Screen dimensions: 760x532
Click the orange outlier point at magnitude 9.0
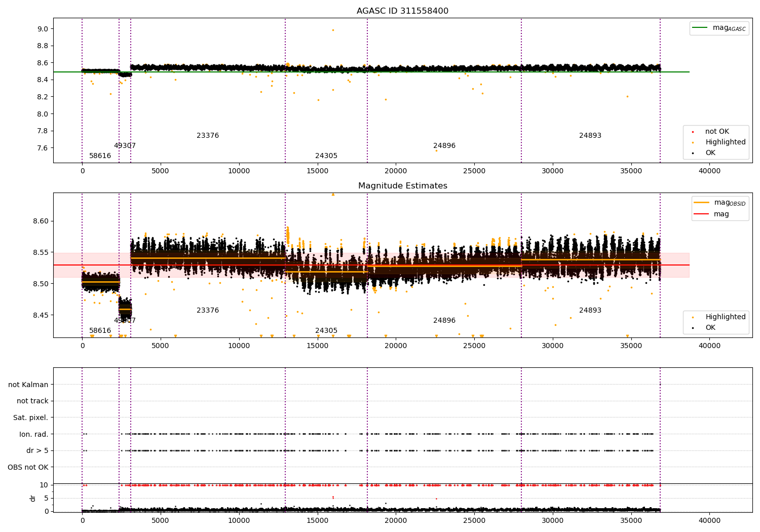click(333, 30)
